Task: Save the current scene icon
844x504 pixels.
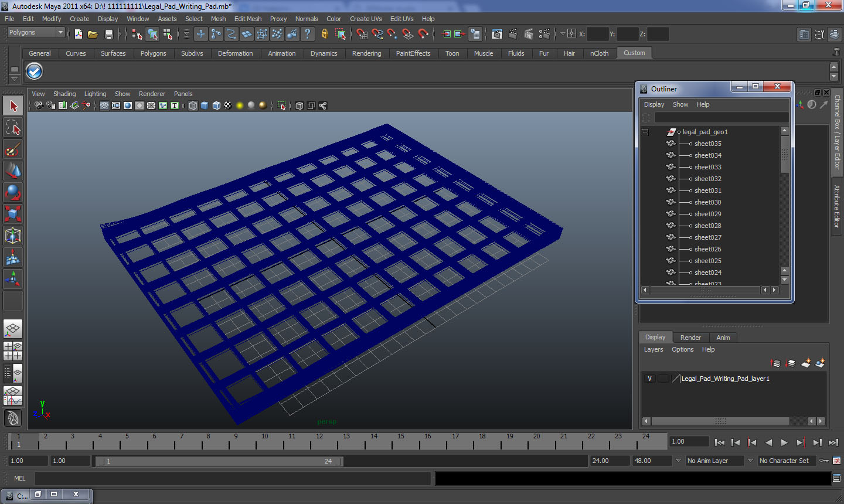Action: (108, 34)
